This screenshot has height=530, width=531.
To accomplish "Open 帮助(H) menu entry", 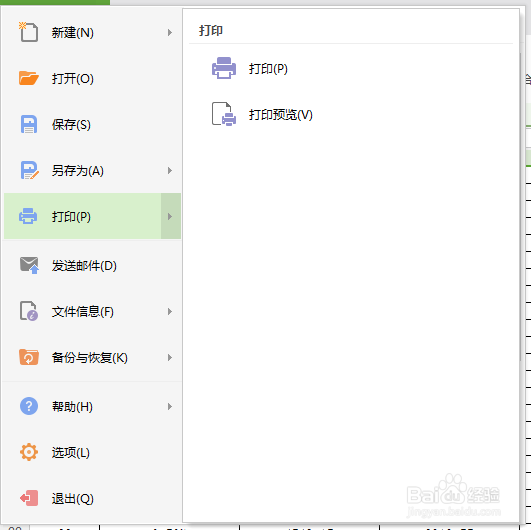I will tap(92, 406).
